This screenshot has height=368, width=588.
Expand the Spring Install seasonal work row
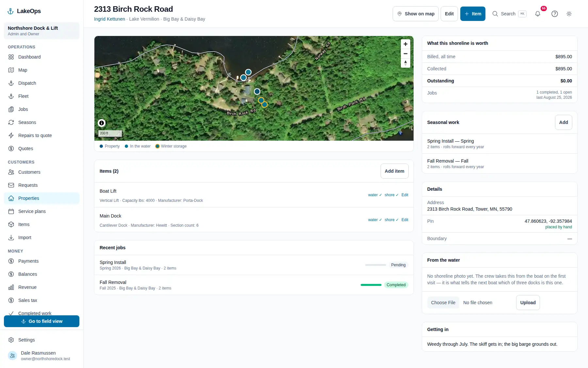coord(499,144)
